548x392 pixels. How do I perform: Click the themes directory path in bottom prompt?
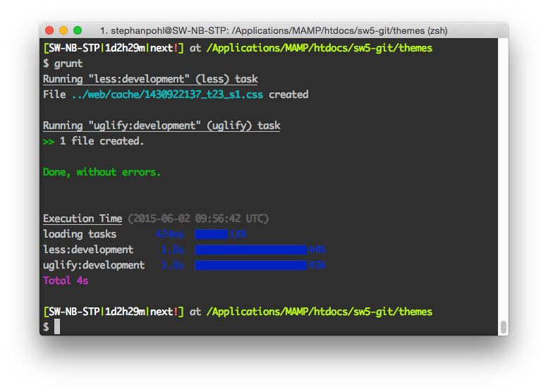(319, 312)
